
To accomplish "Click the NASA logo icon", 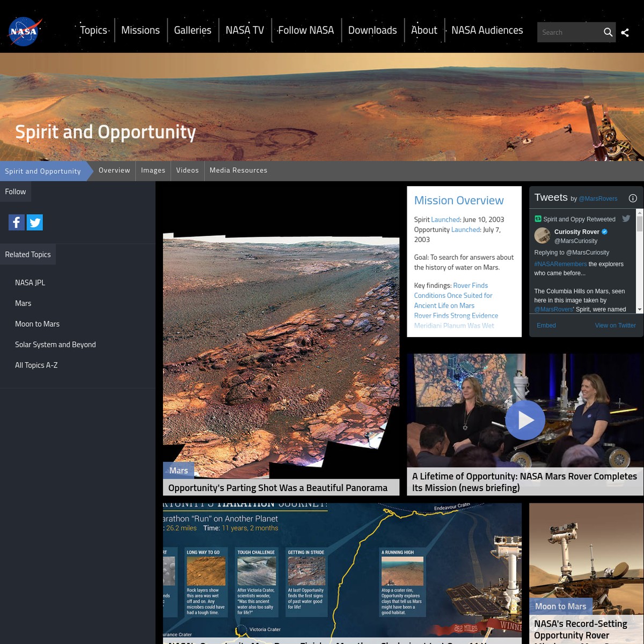I will [x=25, y=32].
